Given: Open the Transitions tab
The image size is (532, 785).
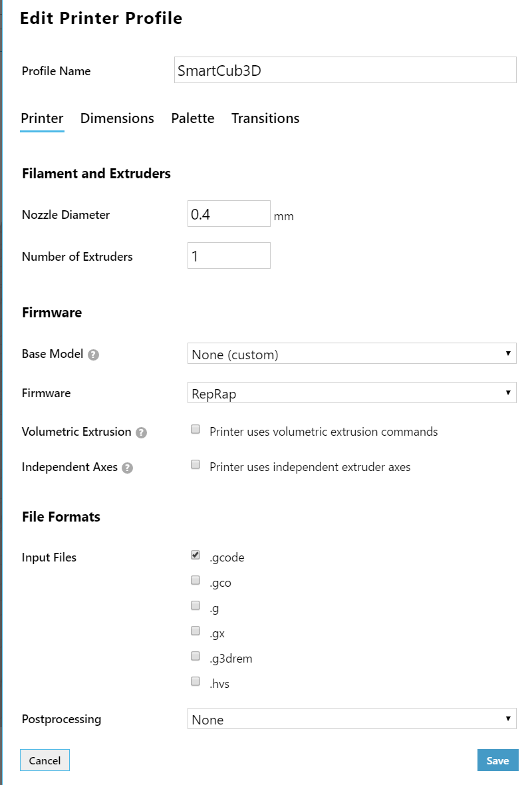Looking at the screenshot, I should pos(265,118).
